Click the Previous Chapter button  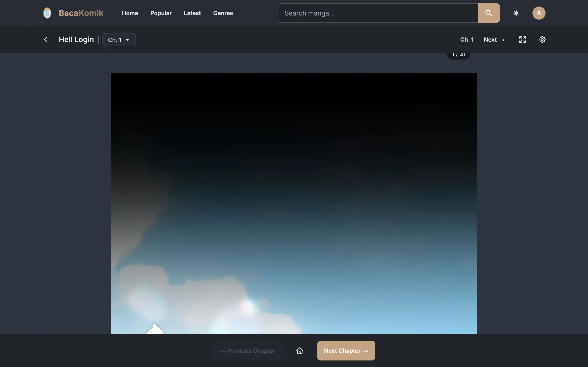247,351
